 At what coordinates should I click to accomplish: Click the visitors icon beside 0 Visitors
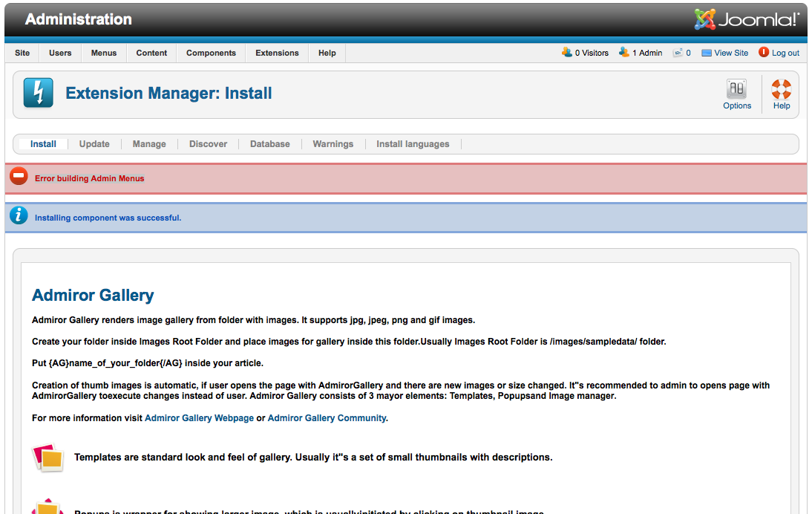coord(567,52)
